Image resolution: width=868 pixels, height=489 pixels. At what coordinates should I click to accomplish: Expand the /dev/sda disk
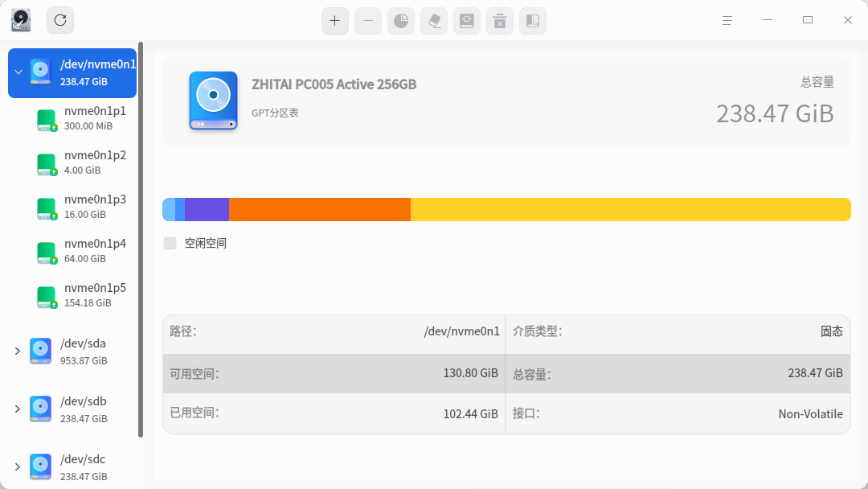coord(18,351)
